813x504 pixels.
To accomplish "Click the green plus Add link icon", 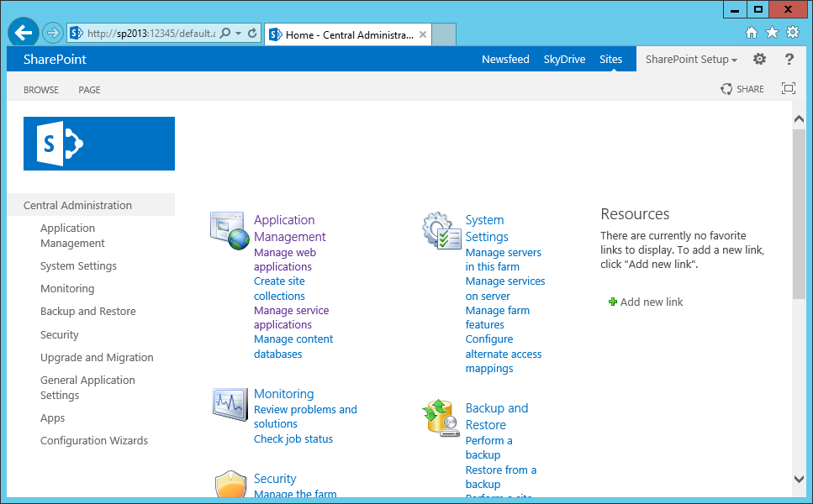I will pyautogui.click(x=612, y=302).
